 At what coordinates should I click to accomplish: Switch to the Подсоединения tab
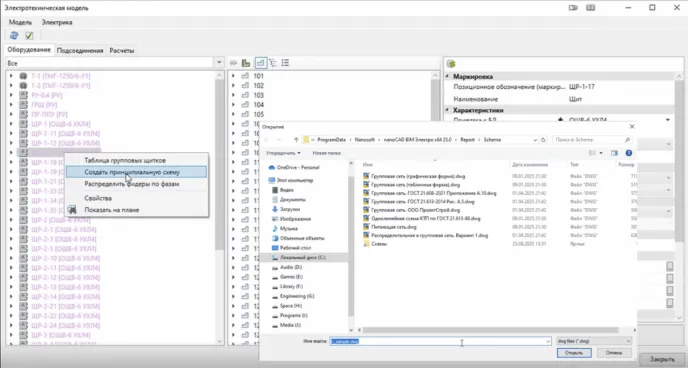click(80, 50)
